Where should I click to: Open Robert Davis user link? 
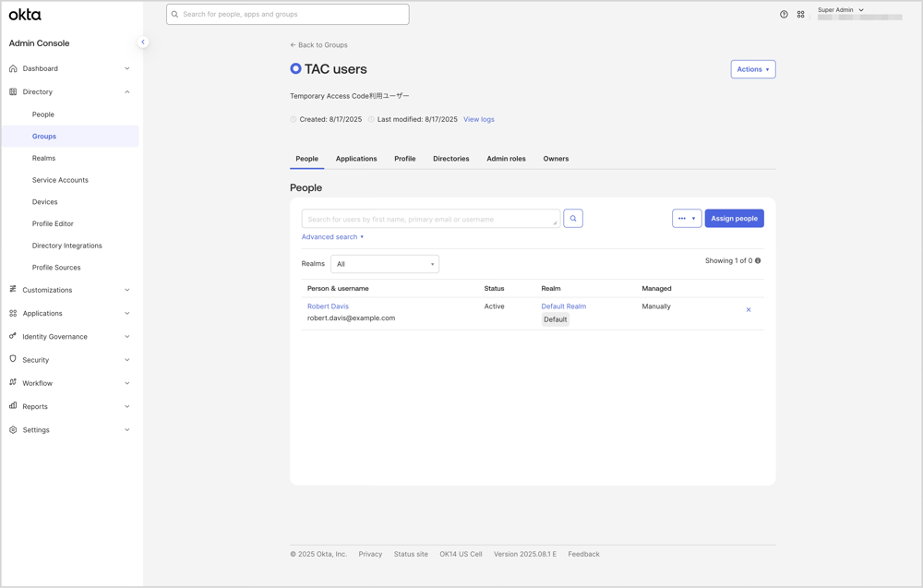[328, 306]
